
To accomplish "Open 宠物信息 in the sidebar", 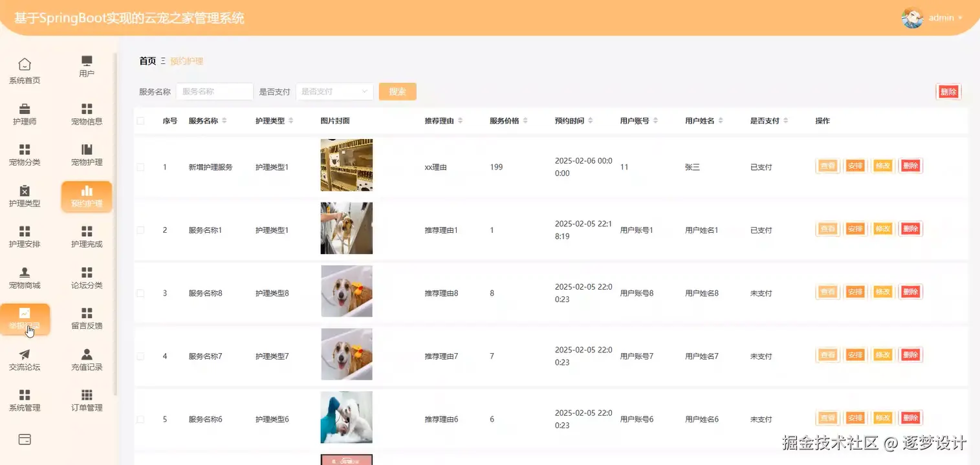I will point(87,114).
